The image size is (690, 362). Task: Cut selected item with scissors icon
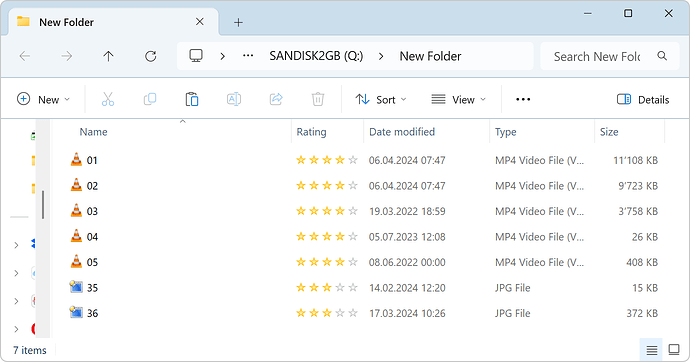coord(108,99)
